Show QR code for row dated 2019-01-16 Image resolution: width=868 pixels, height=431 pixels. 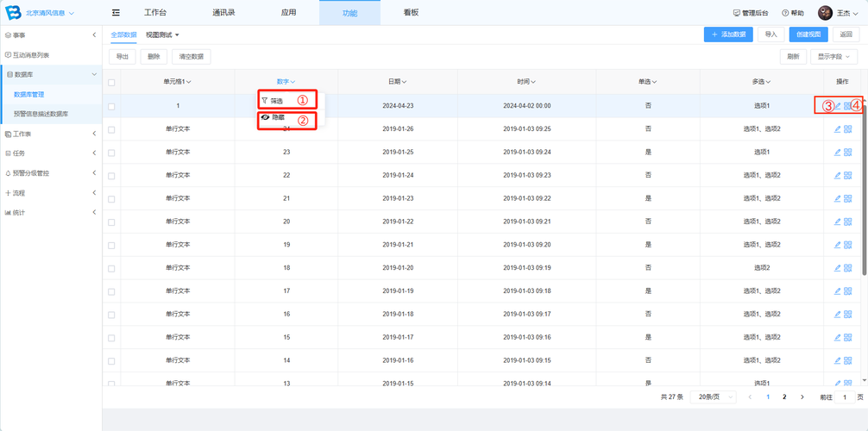(847, 360)
